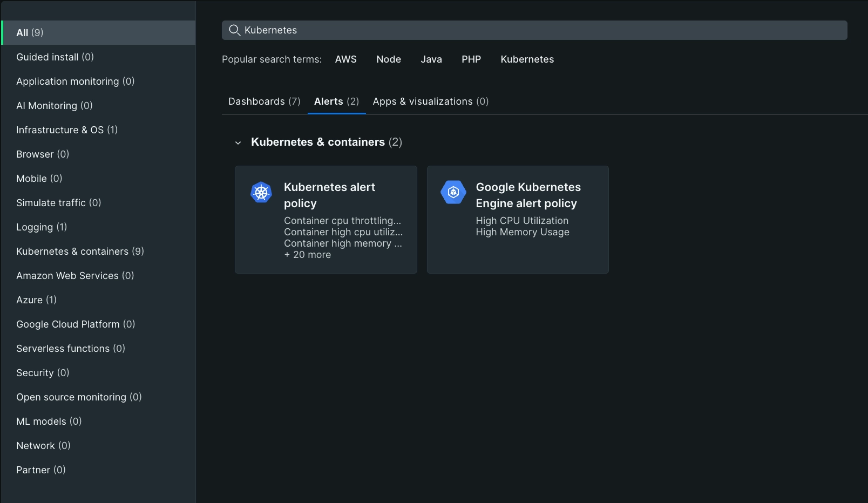The width and height of the screenshot is (868, 503).
Task: Click 'High CPU Utilization' text
Action: [x=522, y=221]
